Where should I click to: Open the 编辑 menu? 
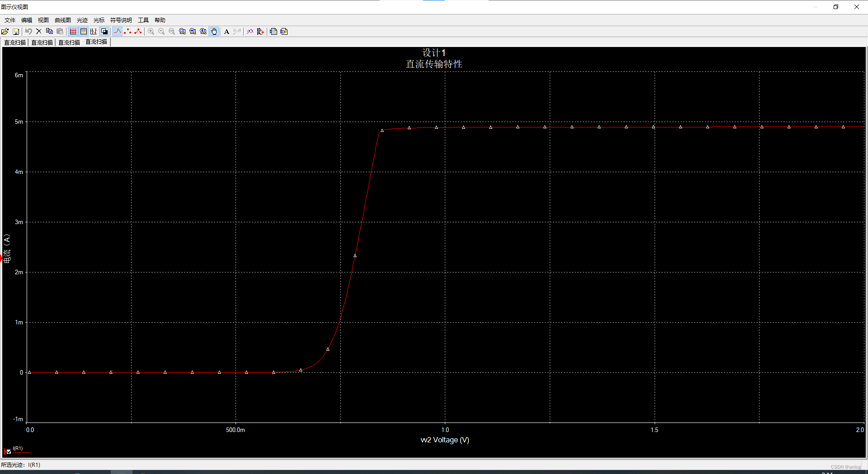[x=27, y=20]
